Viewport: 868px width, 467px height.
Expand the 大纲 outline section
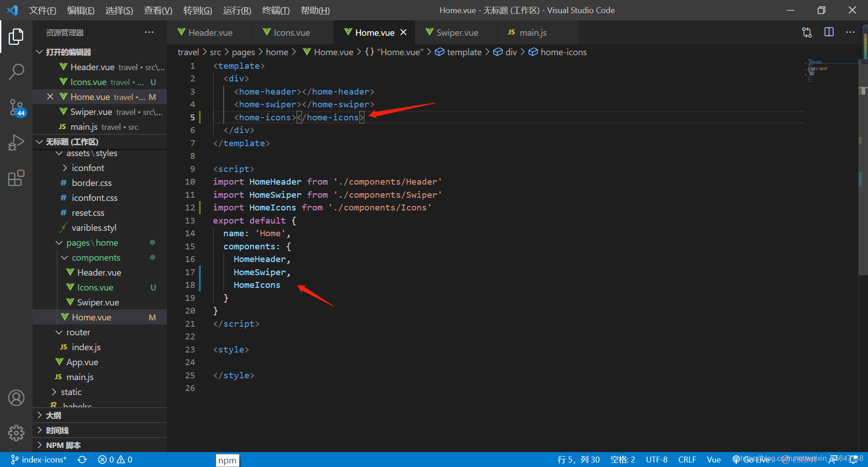tap(99, 415)
